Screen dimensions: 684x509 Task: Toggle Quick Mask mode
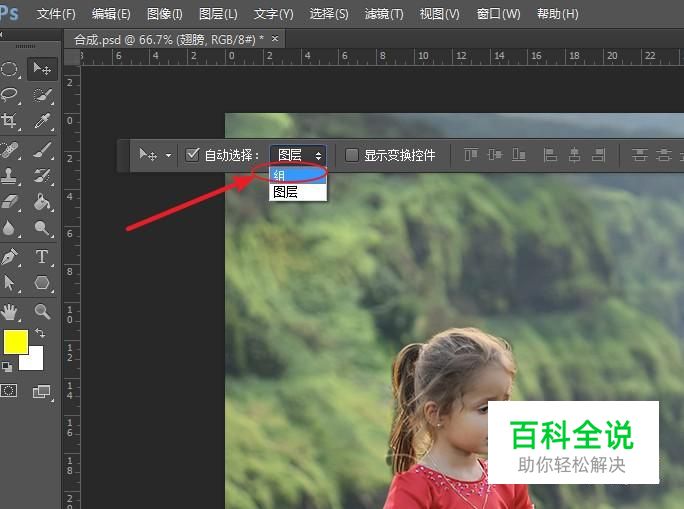[x=9, y=390]
